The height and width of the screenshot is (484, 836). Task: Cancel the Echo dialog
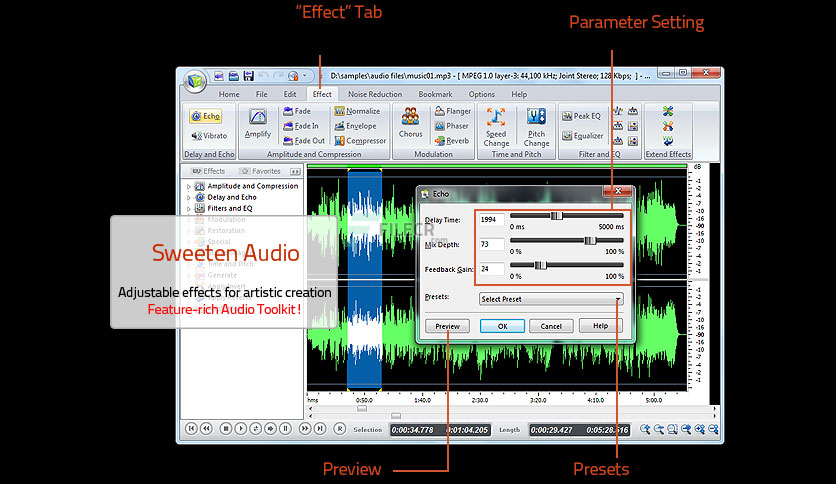pos(551,326)
